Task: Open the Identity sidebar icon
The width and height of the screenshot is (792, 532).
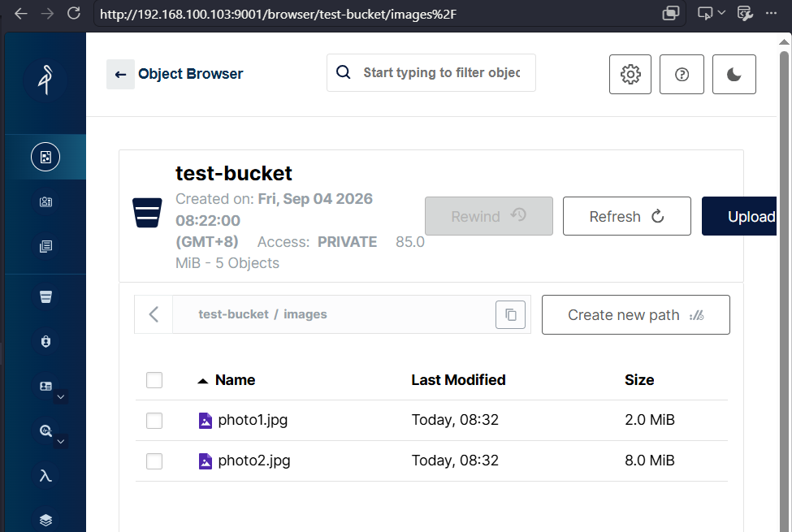Action: pyautogui.click(x=45, y=386)
